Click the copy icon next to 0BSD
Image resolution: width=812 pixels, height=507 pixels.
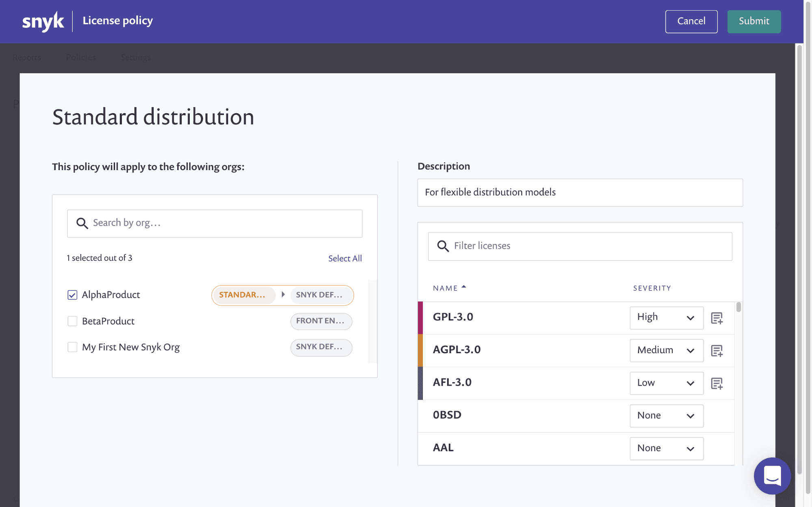[x=717, y=415]
